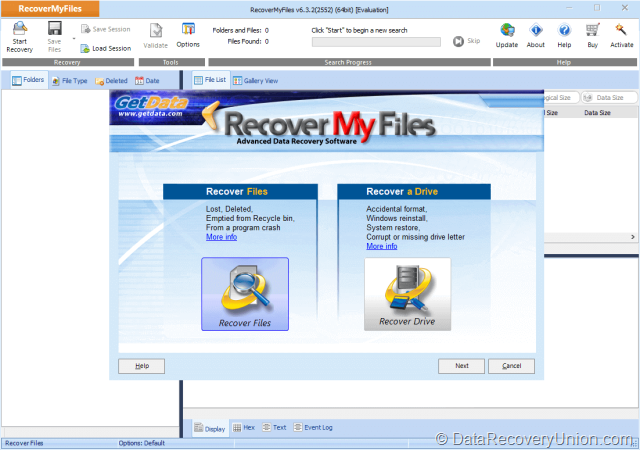This screenshot has width=640, height=450.
Task: Click the Skip button icon
Action: [458, 41]
